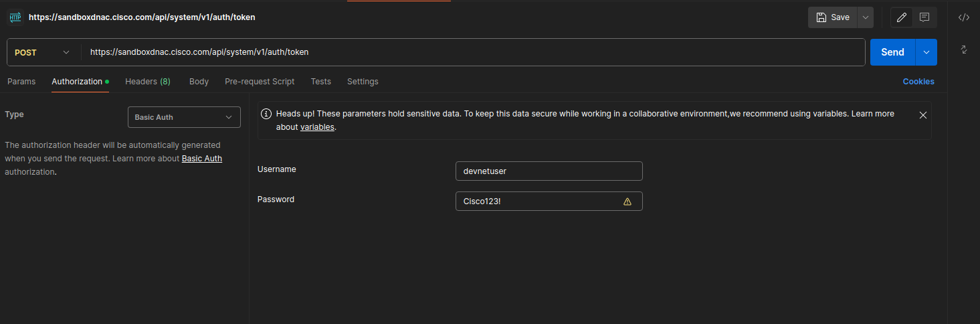Click the Password field containing Cisco123!

549,201
